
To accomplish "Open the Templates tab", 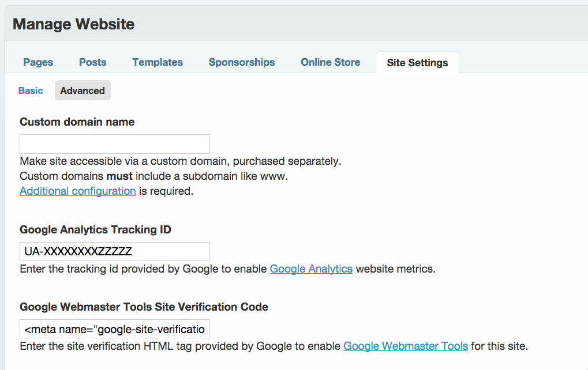I will [x=158, y=62].
